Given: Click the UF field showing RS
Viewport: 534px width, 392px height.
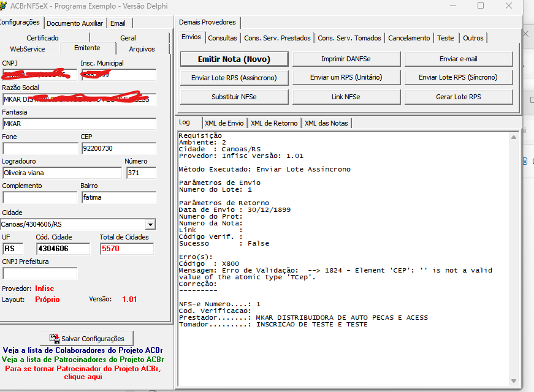Looking at the screenshot, I should (13, 249).
